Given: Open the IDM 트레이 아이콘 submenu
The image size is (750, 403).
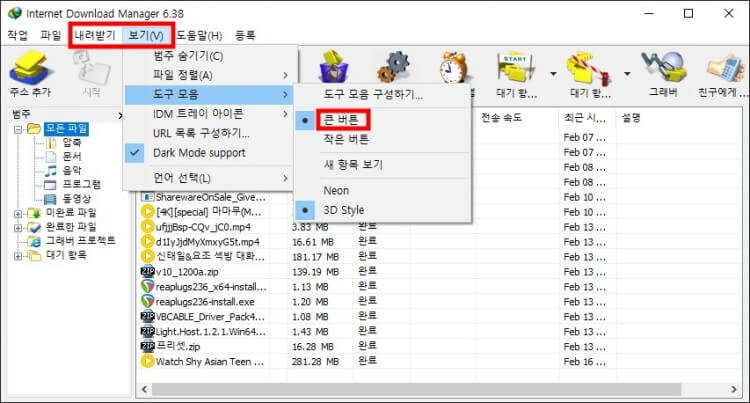Looking at the screenshot, I should [x=209, y=114].
